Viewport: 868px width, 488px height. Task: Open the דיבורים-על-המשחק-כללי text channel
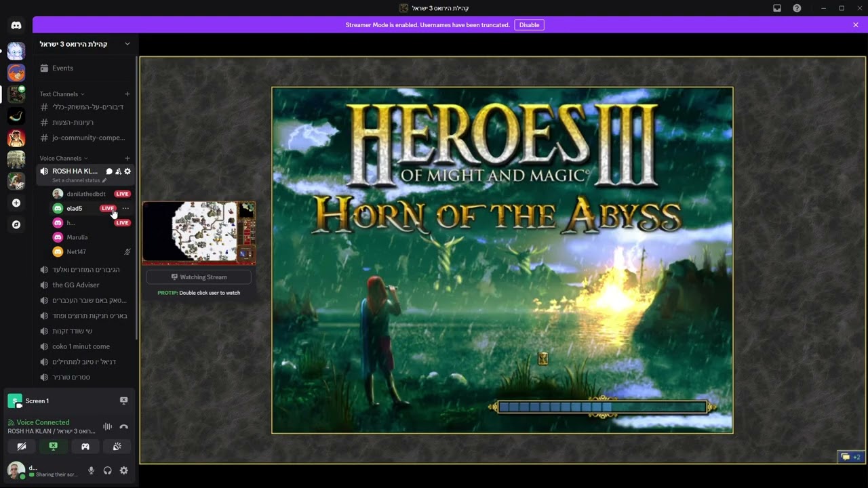85,106
